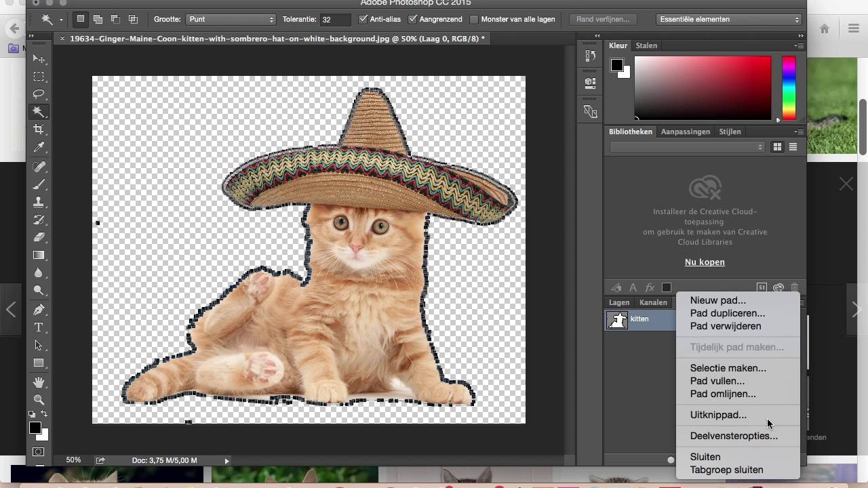This screenshot has width=868, height=488.
Task: Open the Kleur panel flyout menu
Action: coord(800,45)
